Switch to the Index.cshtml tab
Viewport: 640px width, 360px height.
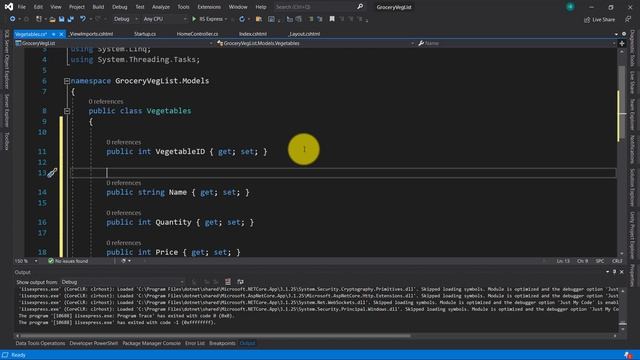(x=253, y=34)
